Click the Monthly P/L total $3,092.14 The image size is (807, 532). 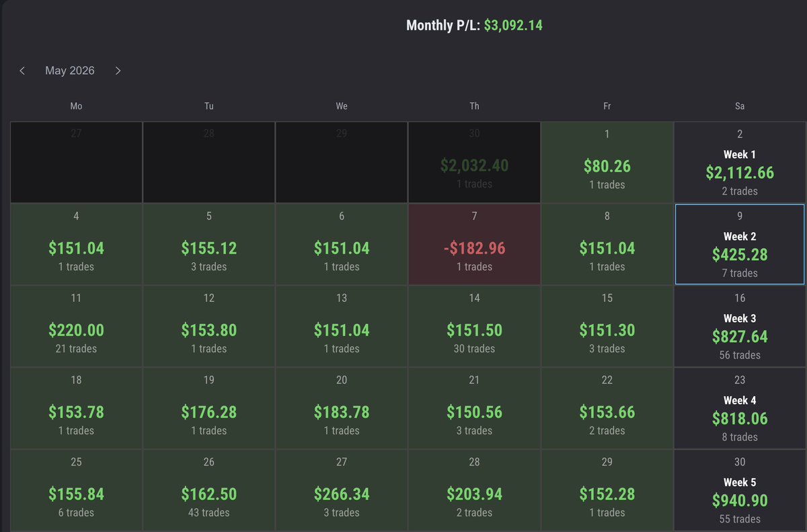point(513,26)
